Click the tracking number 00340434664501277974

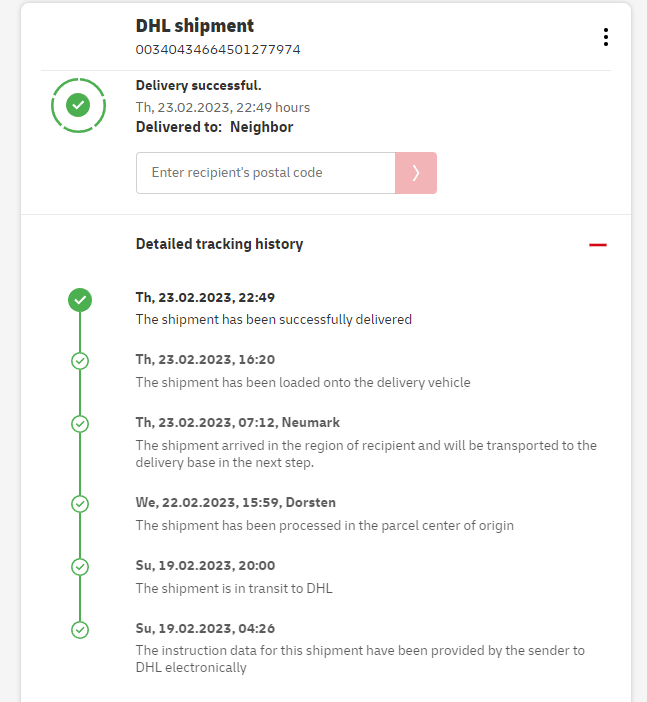tap(218, 49)
